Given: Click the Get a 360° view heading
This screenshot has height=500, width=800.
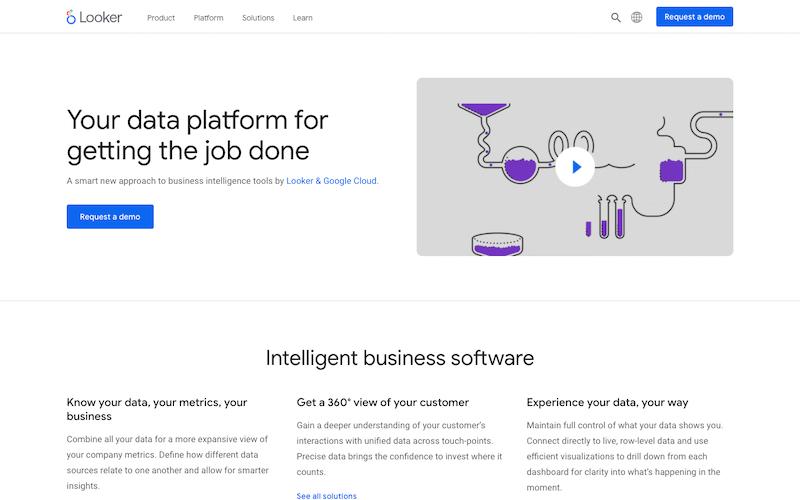Looking at the screenshot, I should 383,403.
